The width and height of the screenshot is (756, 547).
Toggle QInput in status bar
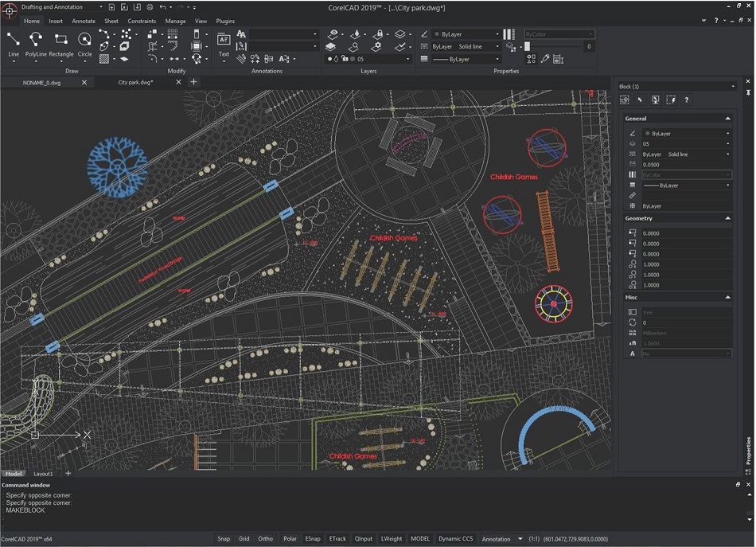pos(364,539)
